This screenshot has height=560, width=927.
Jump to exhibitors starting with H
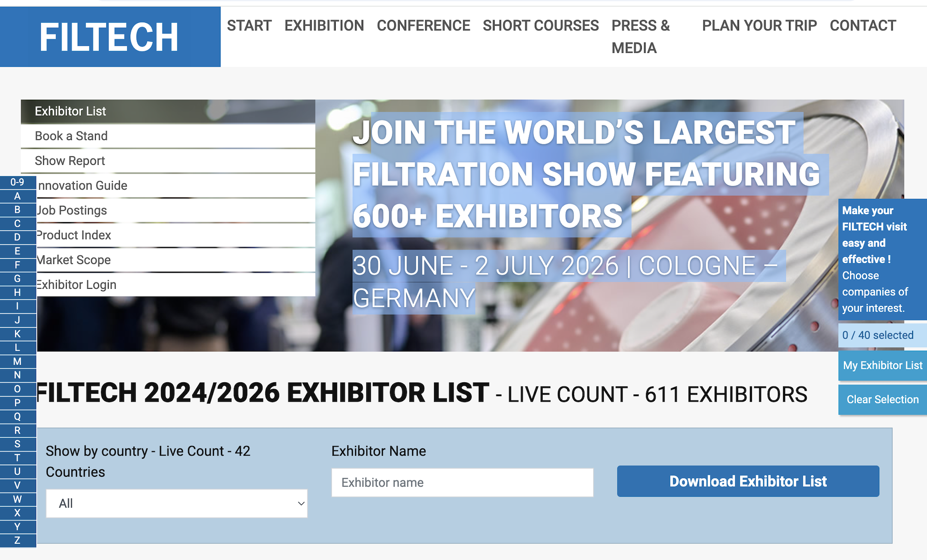18,292
